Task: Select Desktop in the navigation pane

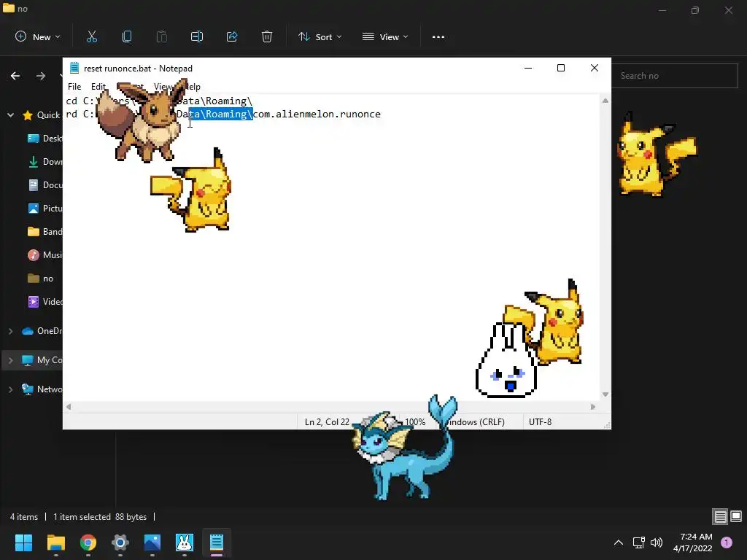Action: coord(44,138)
